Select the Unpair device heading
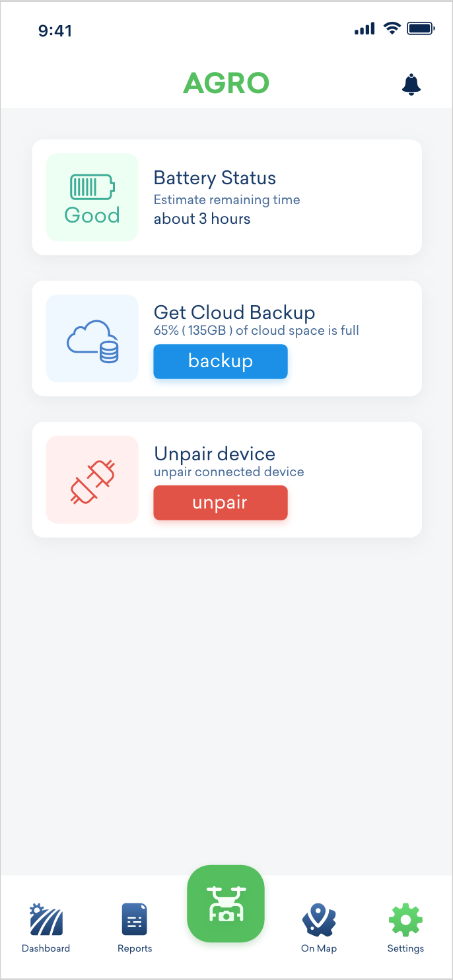Image resolution: width=453 pixels, height=980 pixels. [215, 454]
